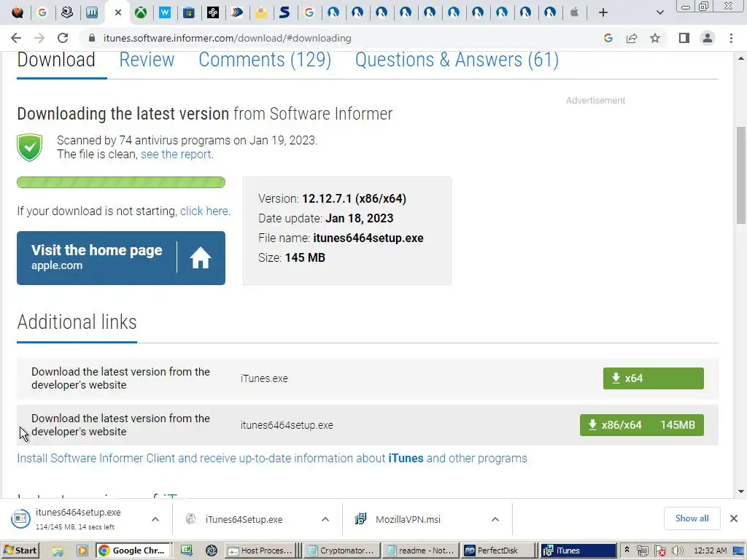Image resolution: width=747 pixels, height=560 pixels.
Task: Show hidden system tray icons
Action: coord(627,551)
